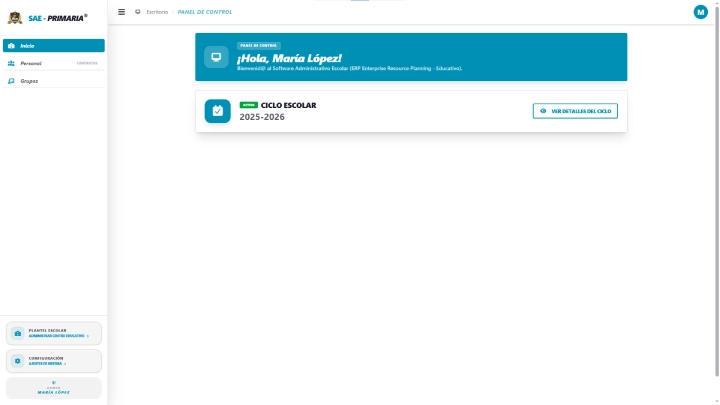Click the calendar icon for Ciclo Escolar
Image resolution: width=720 pixels, height=405 pixels.
[x=217, y=111]
